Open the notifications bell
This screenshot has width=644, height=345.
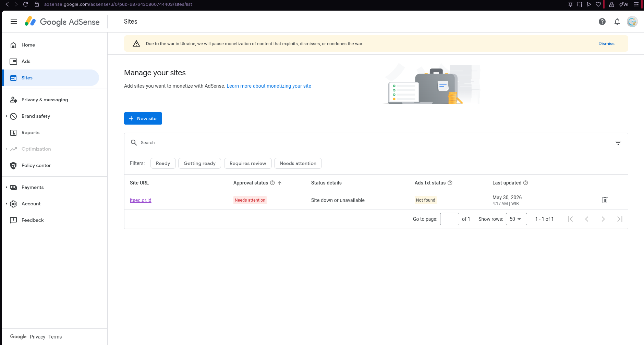[x=617, y=22]
